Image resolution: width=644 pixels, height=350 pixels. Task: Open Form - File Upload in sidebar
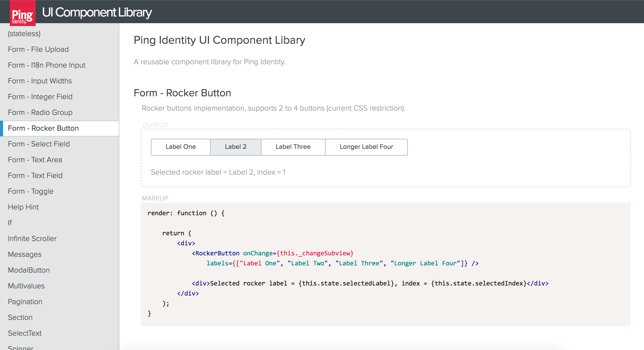(x=38, y=49)
